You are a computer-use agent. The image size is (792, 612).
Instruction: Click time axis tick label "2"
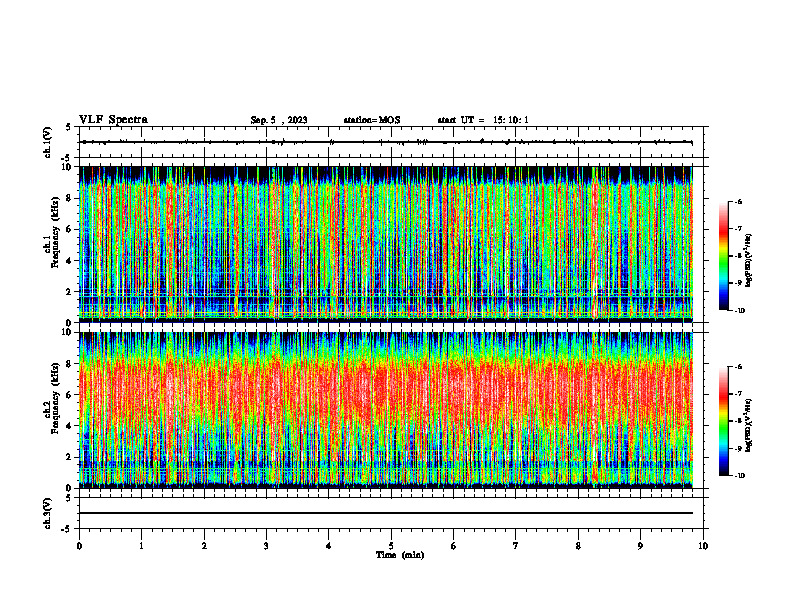coord(204,546)
